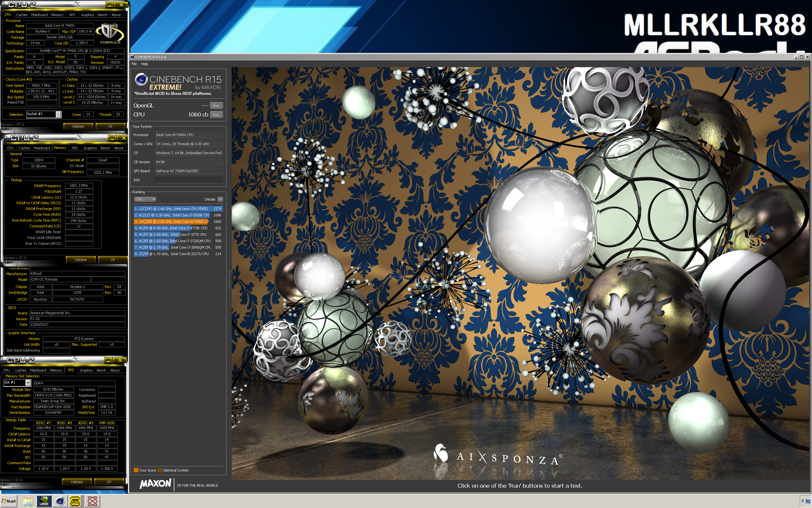The height and width of the screenshot is (508, 812).
Task: Click the red knot taskbar icon
Action: click(x=92, y=501)
